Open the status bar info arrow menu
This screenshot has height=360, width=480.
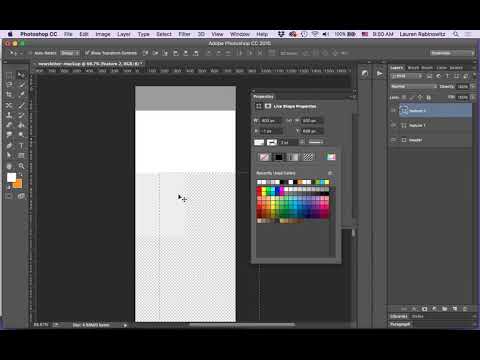[x=125, y=325]
